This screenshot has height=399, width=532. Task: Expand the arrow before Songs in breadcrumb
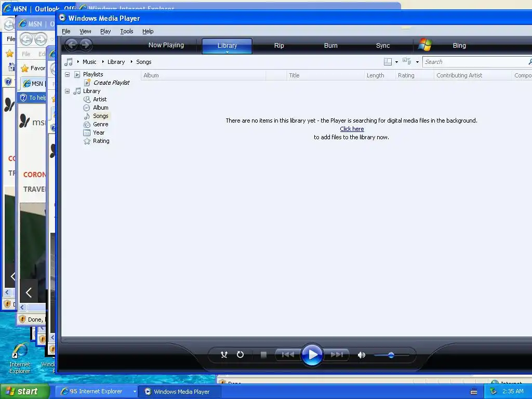(x=131, y=62)
